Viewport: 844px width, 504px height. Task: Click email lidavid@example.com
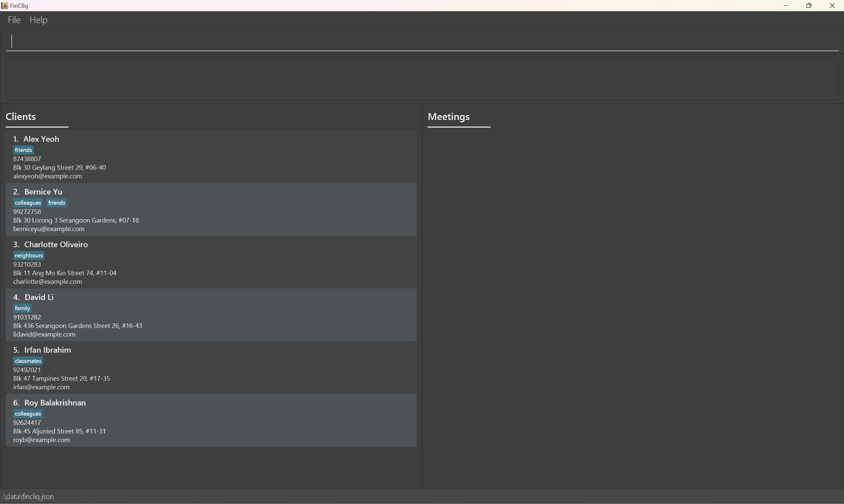[45, 335]
